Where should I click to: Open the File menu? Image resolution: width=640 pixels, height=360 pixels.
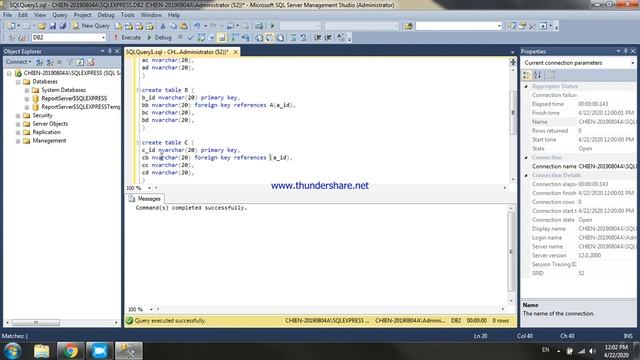tap(7, 15)
